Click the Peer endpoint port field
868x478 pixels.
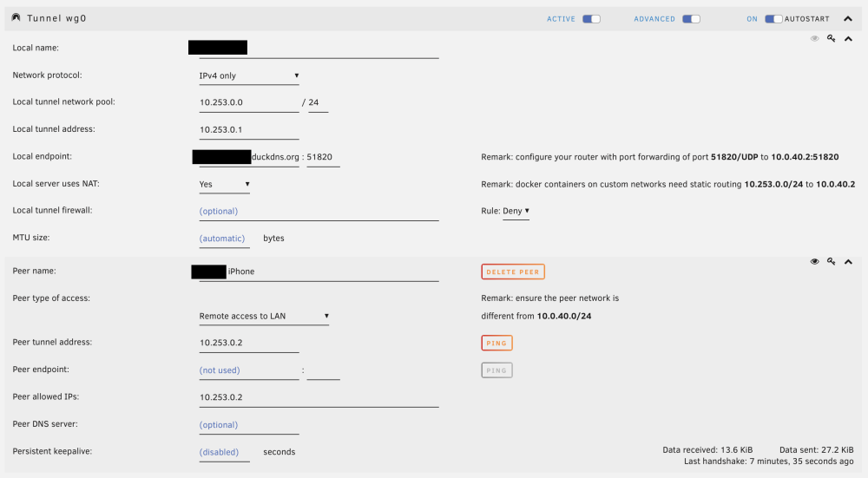coord(323,370)
